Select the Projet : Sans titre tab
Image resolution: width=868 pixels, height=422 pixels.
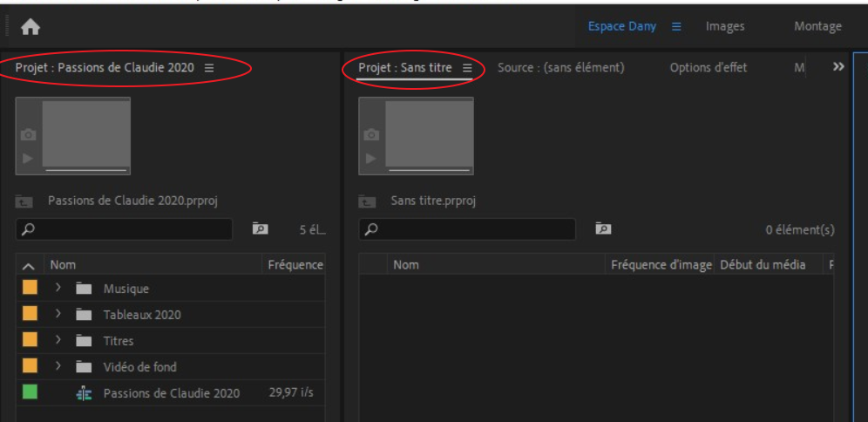[x=404, y=67]
